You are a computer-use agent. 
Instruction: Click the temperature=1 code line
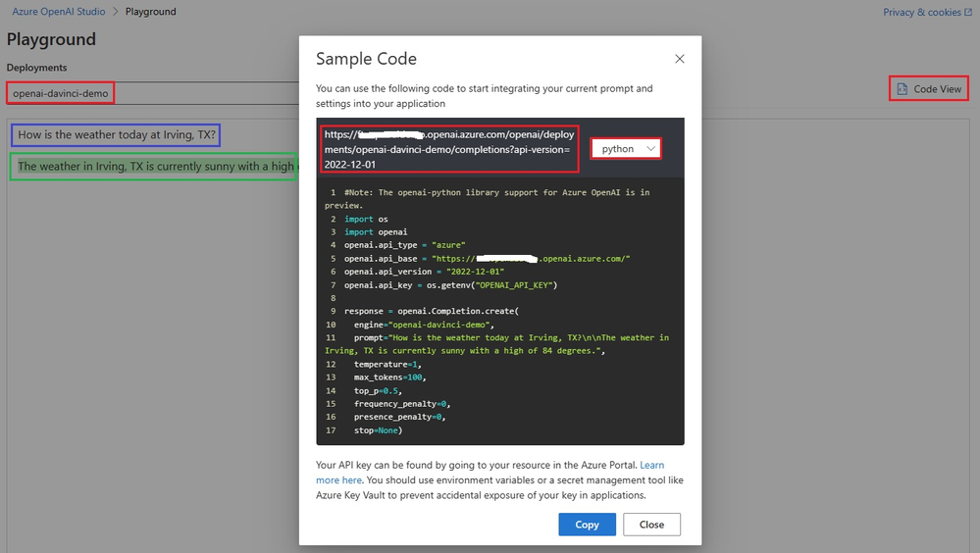click(387, 365)
